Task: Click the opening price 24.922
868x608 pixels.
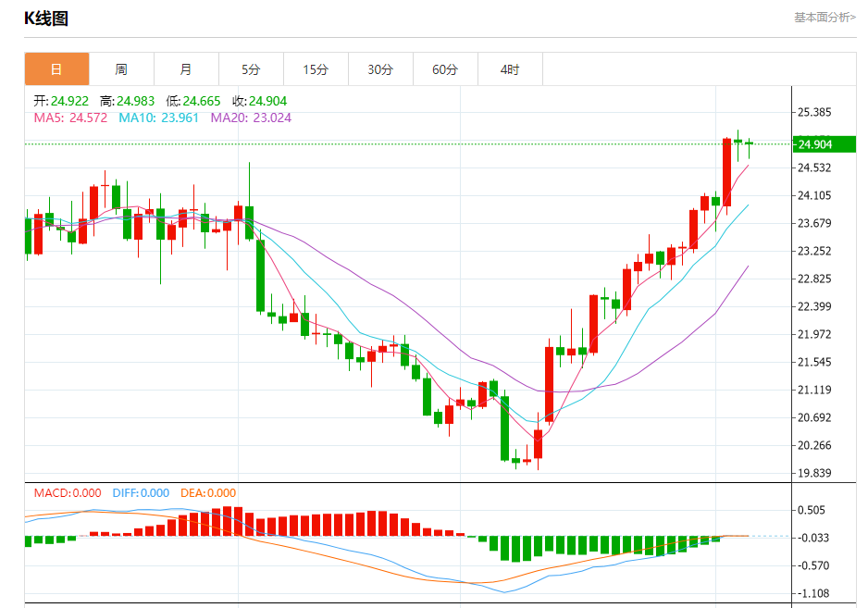Action: point(69,101)
